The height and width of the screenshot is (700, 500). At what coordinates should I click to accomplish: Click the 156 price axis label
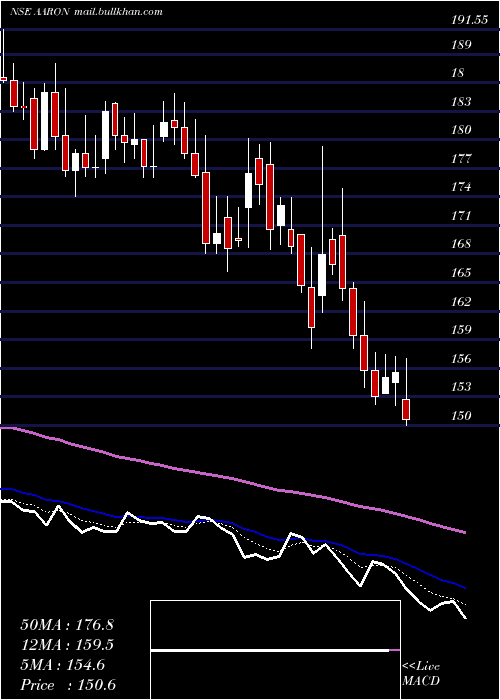461,358
